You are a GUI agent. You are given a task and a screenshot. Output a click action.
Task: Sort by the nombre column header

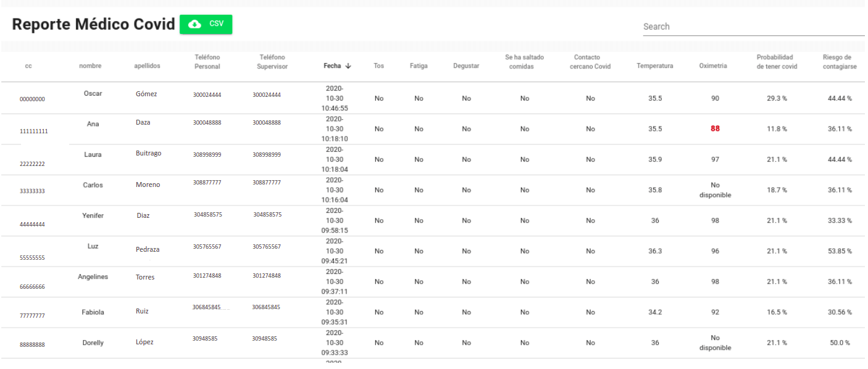[x=90, y=66]
